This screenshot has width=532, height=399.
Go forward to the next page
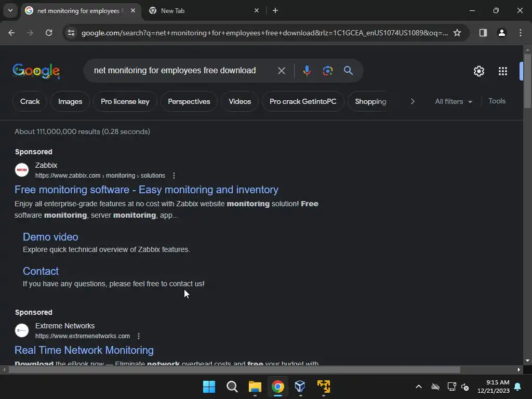coord(30,33)
